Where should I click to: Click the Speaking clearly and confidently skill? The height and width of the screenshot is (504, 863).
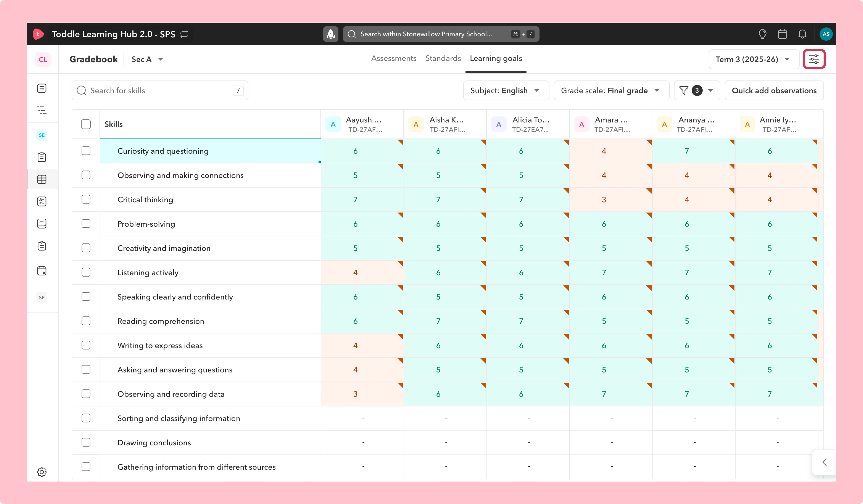tap(175, 297)
